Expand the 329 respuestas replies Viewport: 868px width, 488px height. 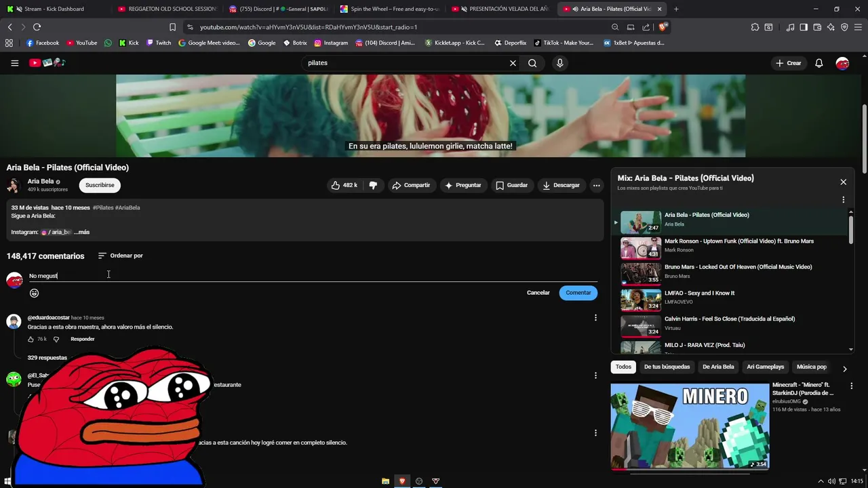[x=47, y=358]
